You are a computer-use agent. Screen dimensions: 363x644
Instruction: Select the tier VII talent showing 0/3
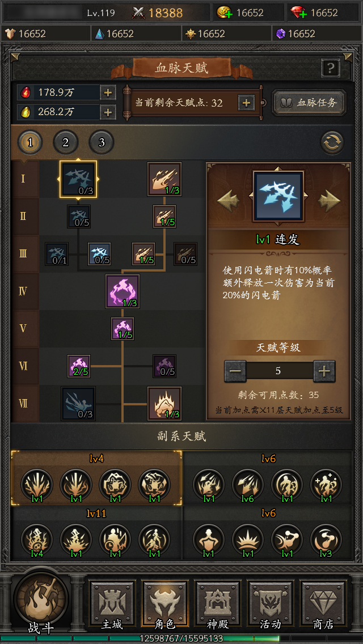point(78,403)
